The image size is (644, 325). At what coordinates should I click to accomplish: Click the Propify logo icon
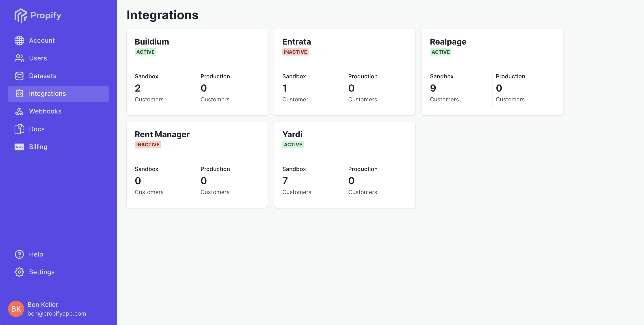pos(20,15)
